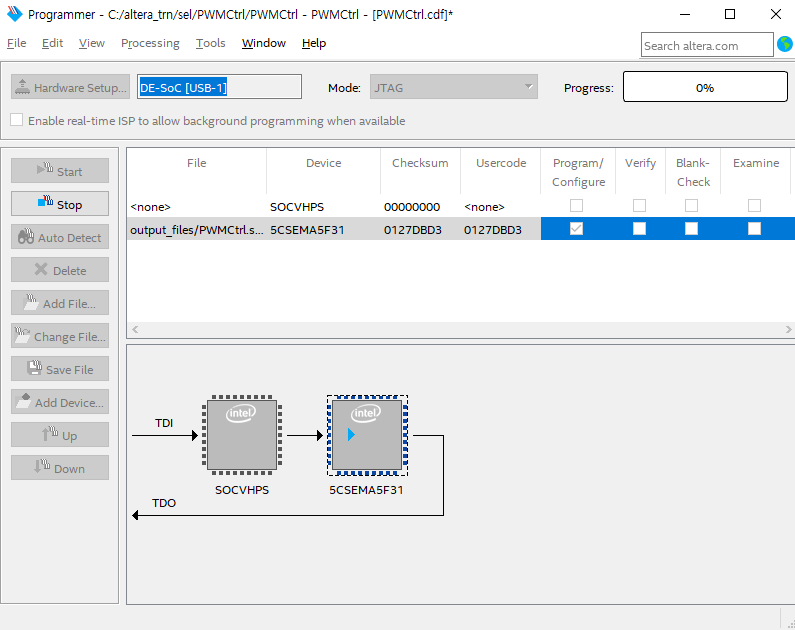Click Add File... button

(x=60, y=303)
